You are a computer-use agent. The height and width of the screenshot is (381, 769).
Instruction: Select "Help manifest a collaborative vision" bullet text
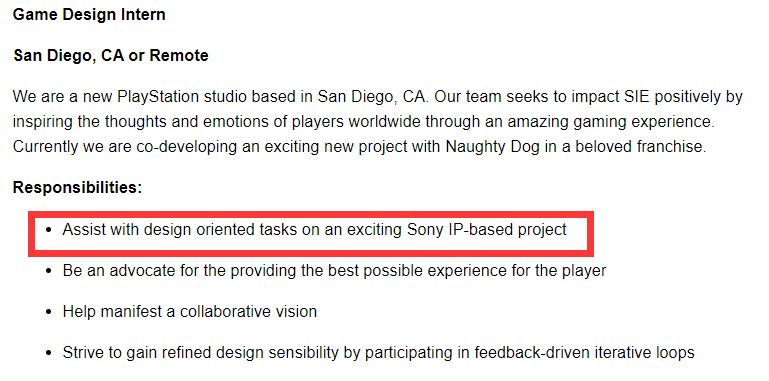[189, 312]
